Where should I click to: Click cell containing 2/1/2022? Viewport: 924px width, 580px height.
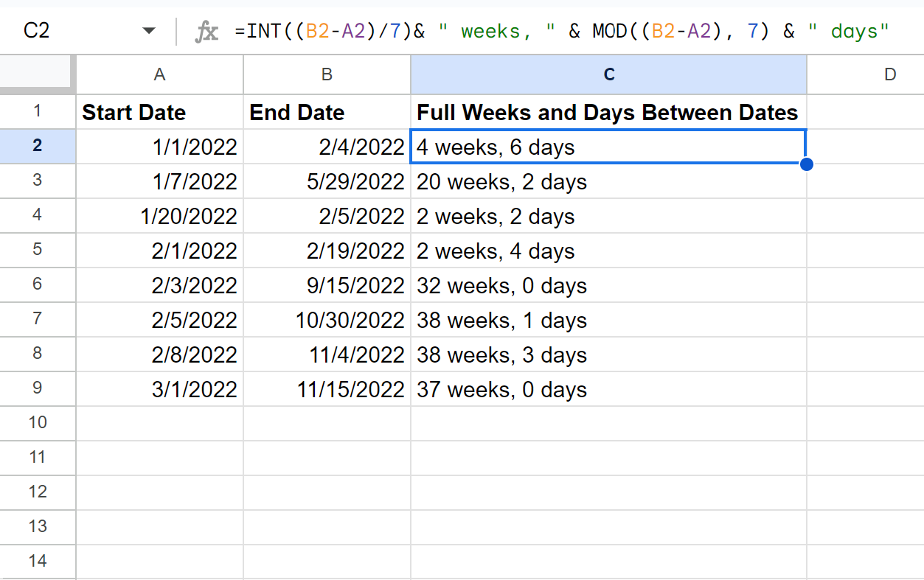click(x=159, y=251)
